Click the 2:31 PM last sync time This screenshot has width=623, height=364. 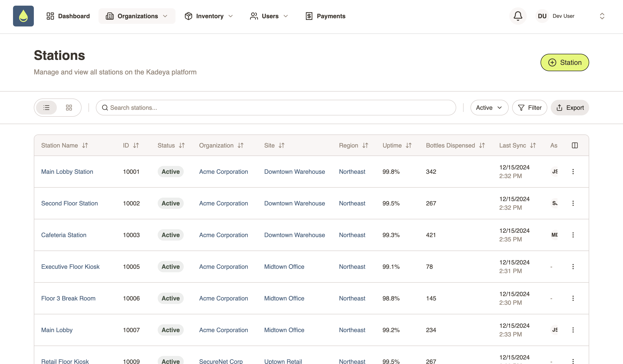tap(510, 271)
